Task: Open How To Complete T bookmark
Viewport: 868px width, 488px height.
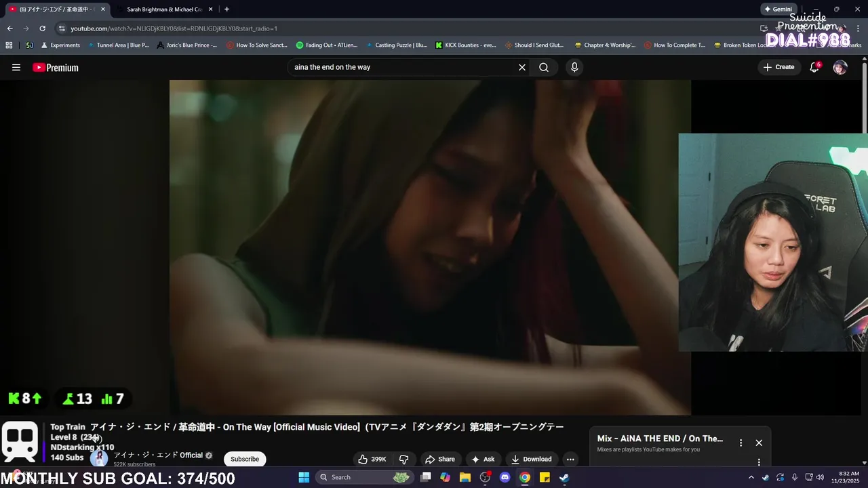Action: click(675, 45)
